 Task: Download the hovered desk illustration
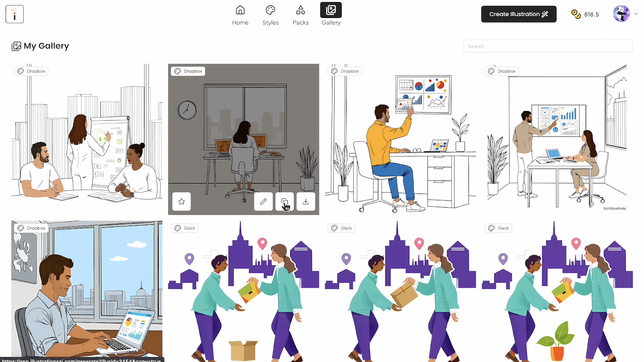pyautogui.click(x=306, y=202)
